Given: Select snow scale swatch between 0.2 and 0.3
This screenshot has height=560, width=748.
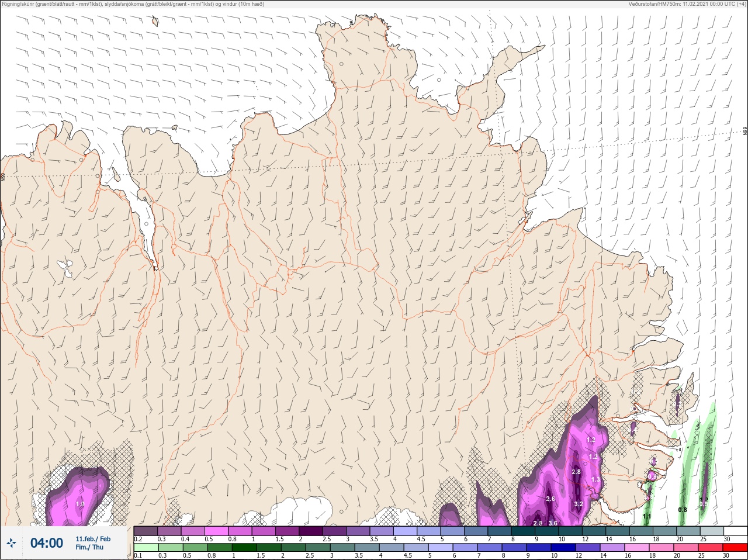Looking at the screenshot, I should coord(146,531).
